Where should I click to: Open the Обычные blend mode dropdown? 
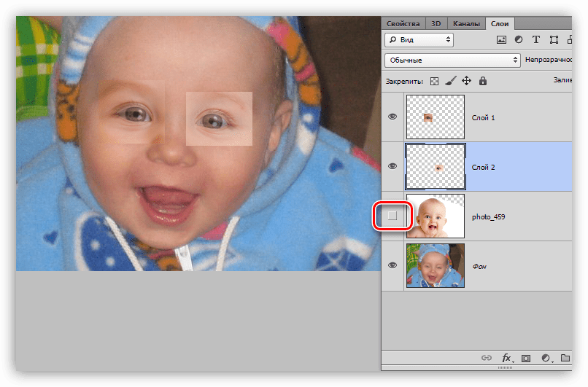tap(452, 60)
